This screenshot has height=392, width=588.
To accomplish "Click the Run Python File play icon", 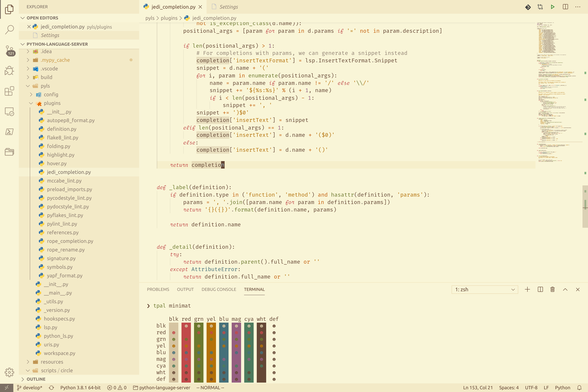I will coord(553,7).
